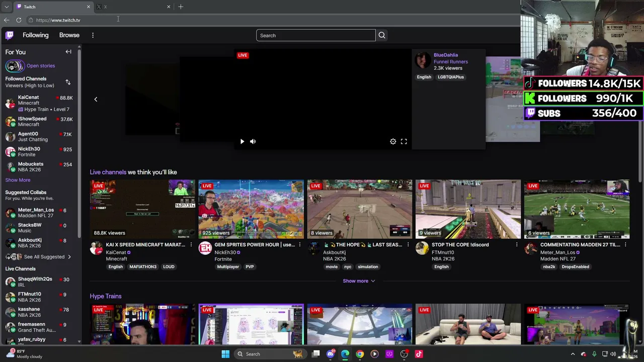Open options for KAI X SPEED stream card
This screenshot has height=362, width=644.
click(x=191, y=245)
